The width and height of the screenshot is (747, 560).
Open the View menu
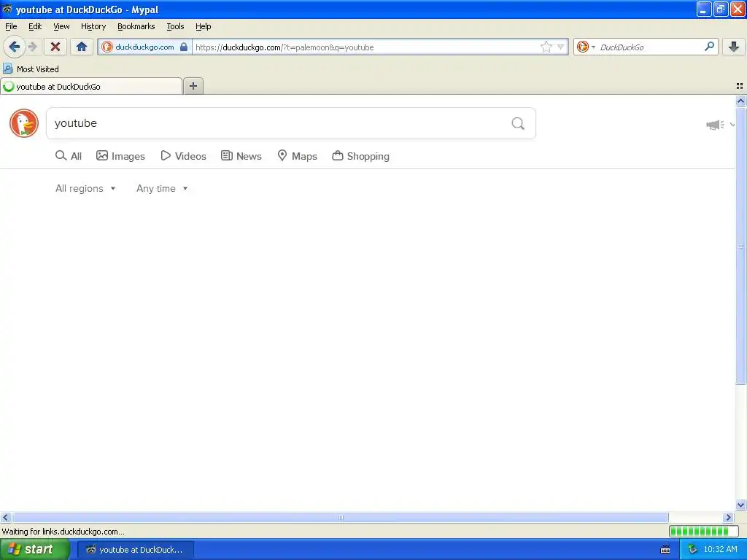coord(61,26)
